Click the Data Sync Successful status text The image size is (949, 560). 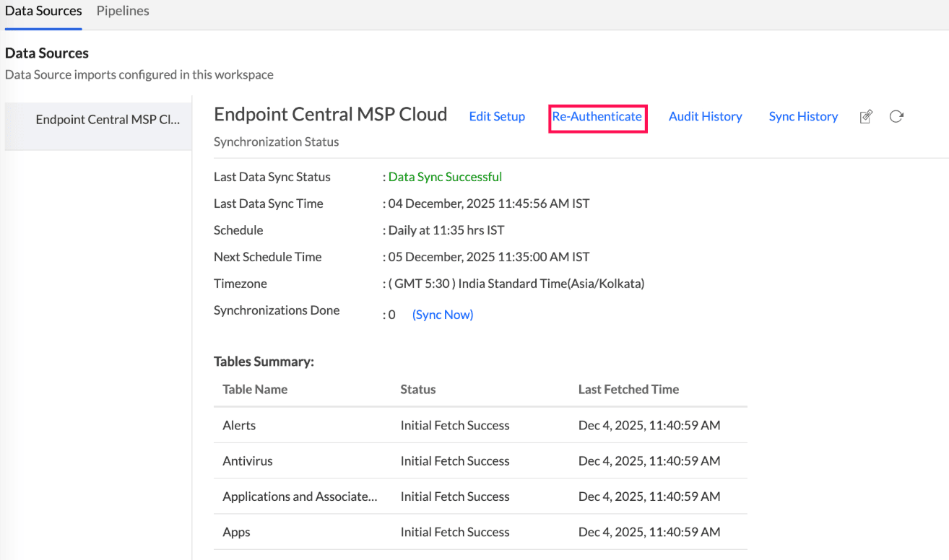coord(445,177)
